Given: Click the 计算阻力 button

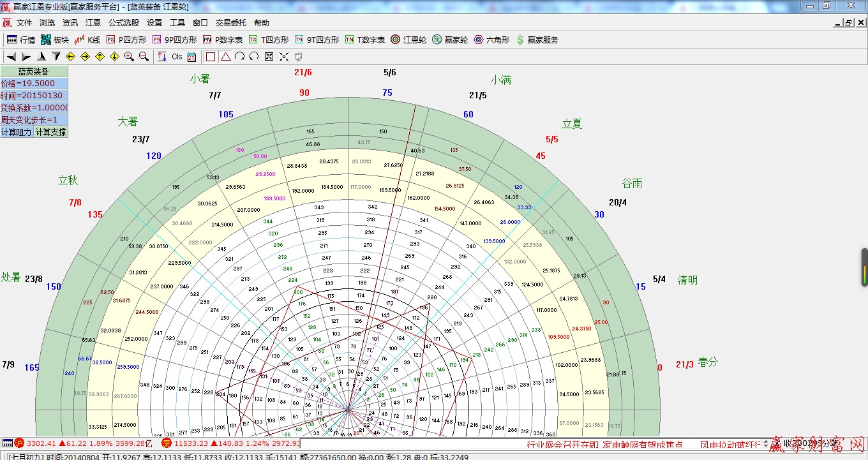Looking at the screenshot, I should point(17,132).
